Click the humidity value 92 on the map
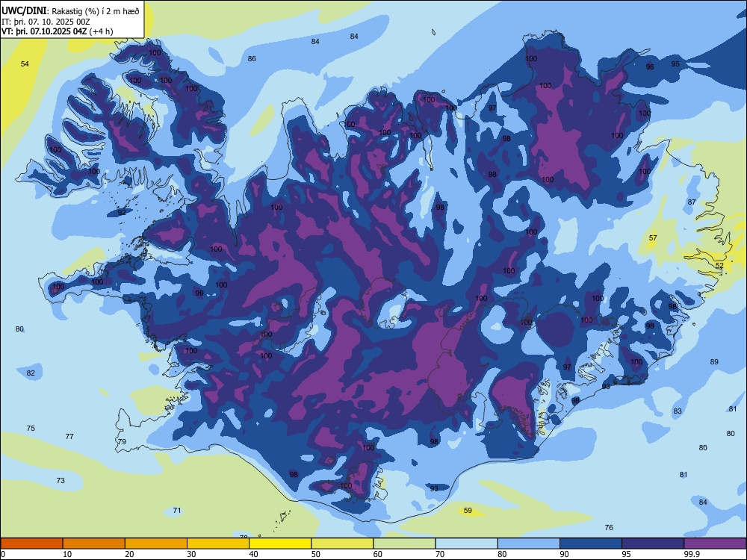The width and height of the screenshot is (747, 560). pos(122,212)
